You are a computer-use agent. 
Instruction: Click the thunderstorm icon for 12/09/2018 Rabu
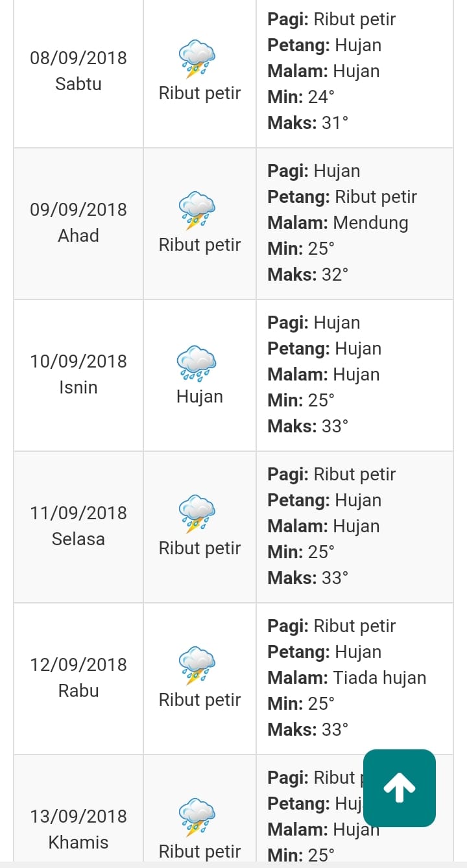pyautogui.click(x=197, y=666)
